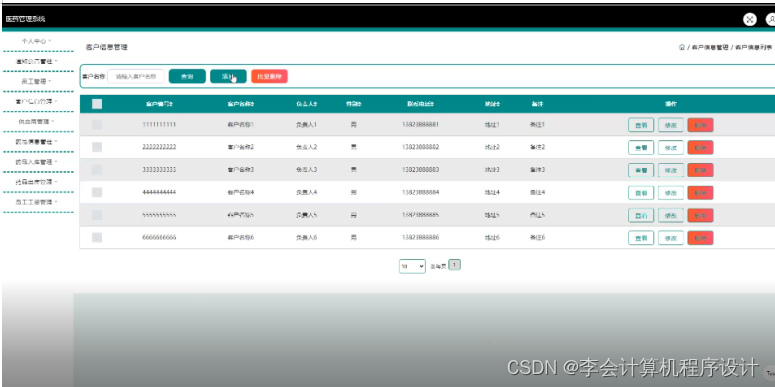The height and width of the screenshot is (387, 775).
Task: Click 查看 for 客户名称5 row
Action: (x=641, y=215)
